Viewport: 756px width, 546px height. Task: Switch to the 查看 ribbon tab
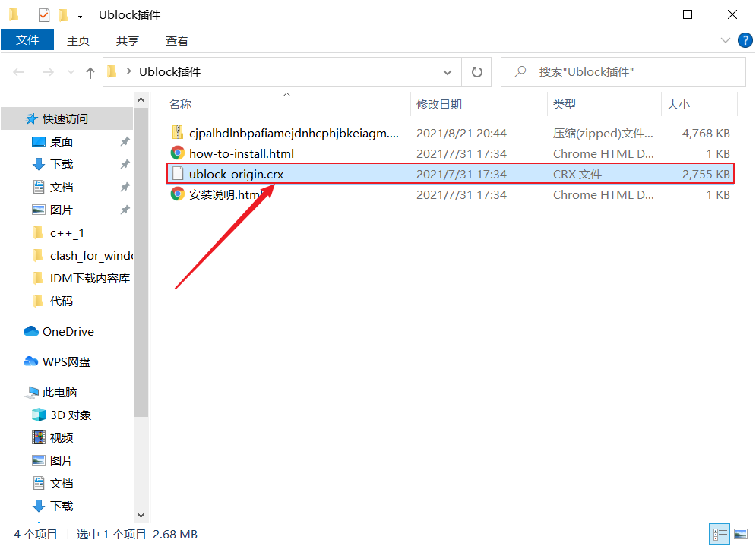click(176, 40)
